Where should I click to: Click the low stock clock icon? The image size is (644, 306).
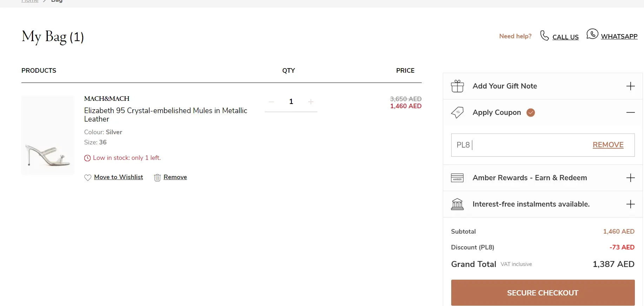tap(87, 158)
